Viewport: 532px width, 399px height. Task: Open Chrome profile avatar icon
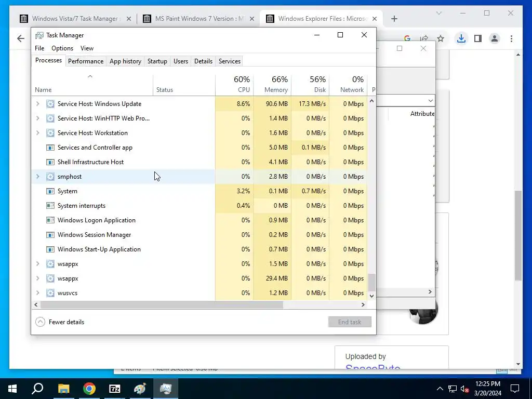click(495, 38)
